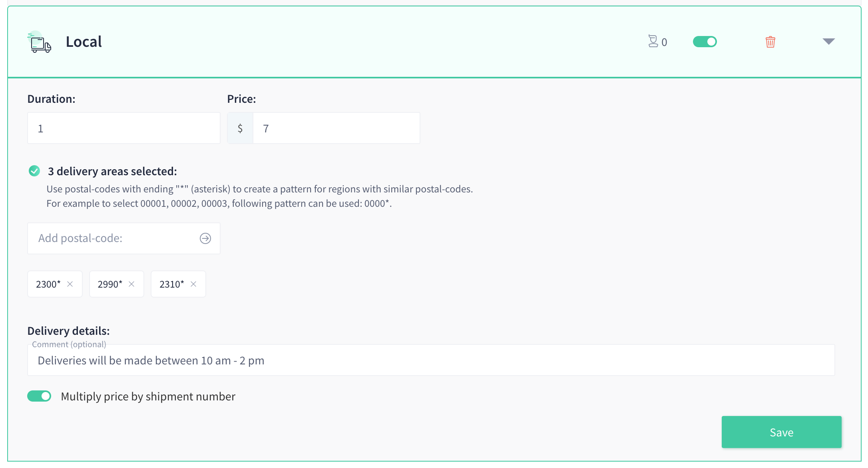Click the dollar sign currency prefix
Image resolution: width=868 pixels, height=468 pixels.
point(240,128)
